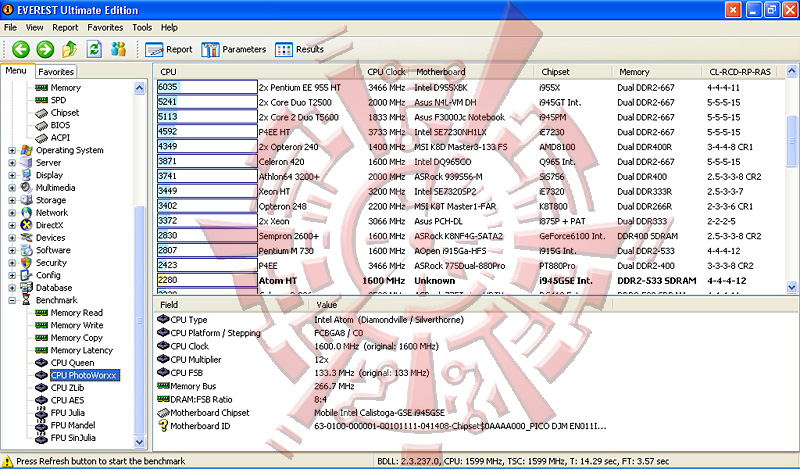Select the Database category icon
This screenshot has width=800, height=469.
(x=27, y=288)
